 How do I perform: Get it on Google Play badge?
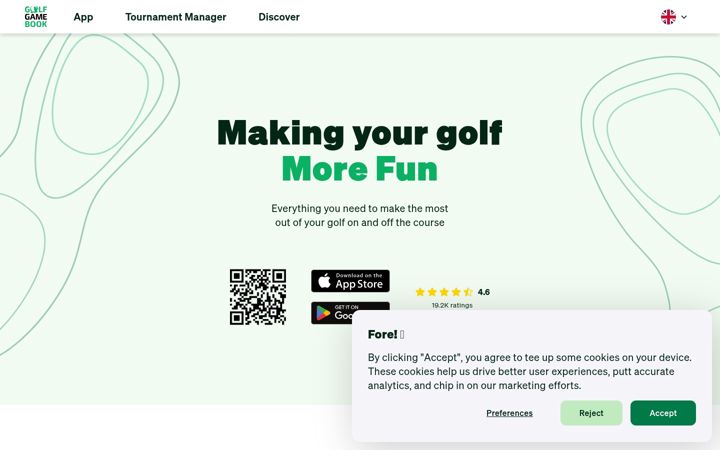[x=350, y=312]
